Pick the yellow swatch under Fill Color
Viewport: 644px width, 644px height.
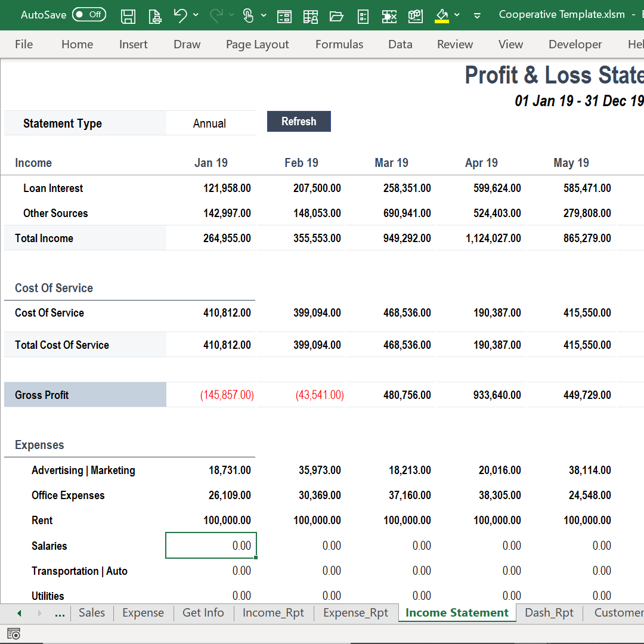click(x=442, y=21)
